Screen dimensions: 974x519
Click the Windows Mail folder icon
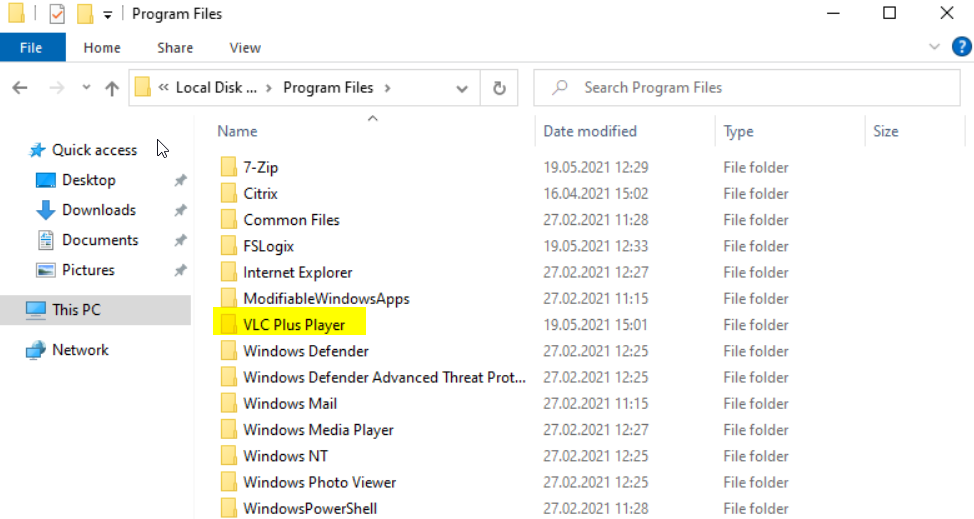(229, 403)
